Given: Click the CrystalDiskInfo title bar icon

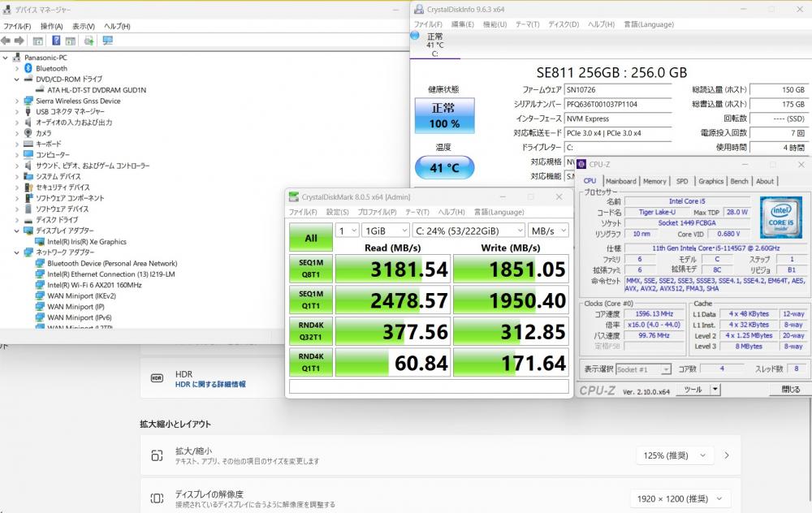Looking at the screenshot, I should click(419, 9).
